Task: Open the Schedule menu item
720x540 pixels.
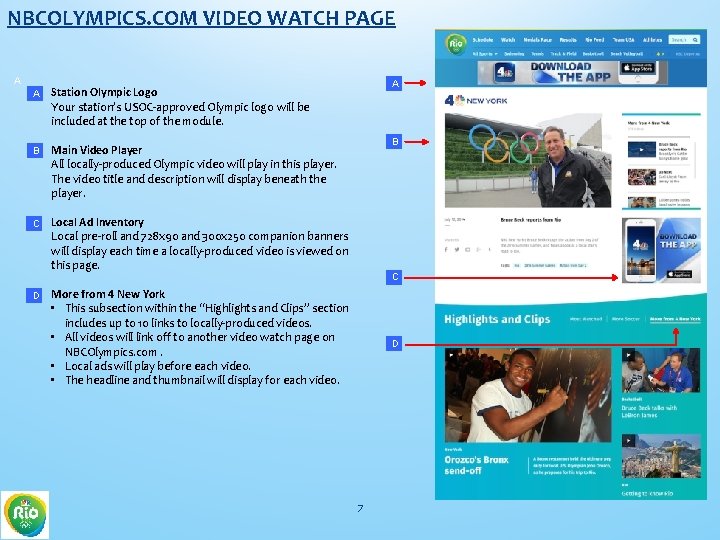Action: tap(483, 40)
